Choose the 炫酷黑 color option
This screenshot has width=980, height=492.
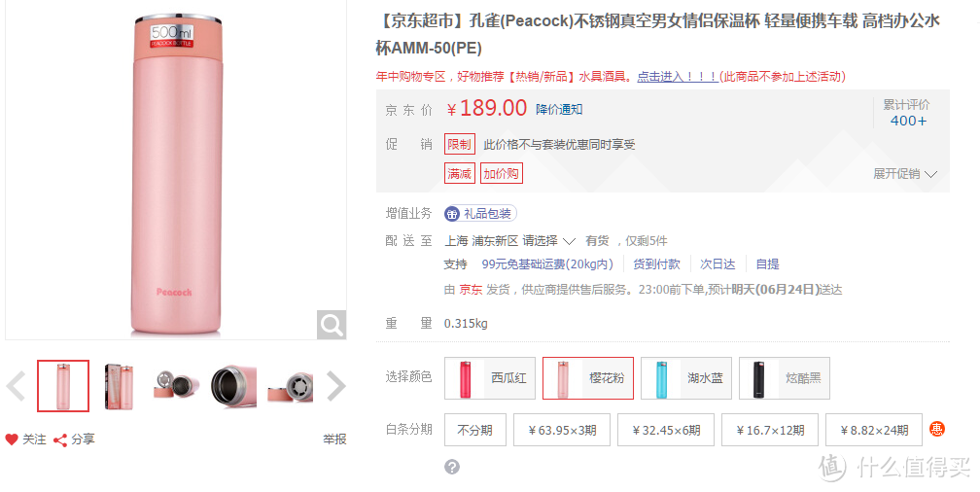point(785,377)
